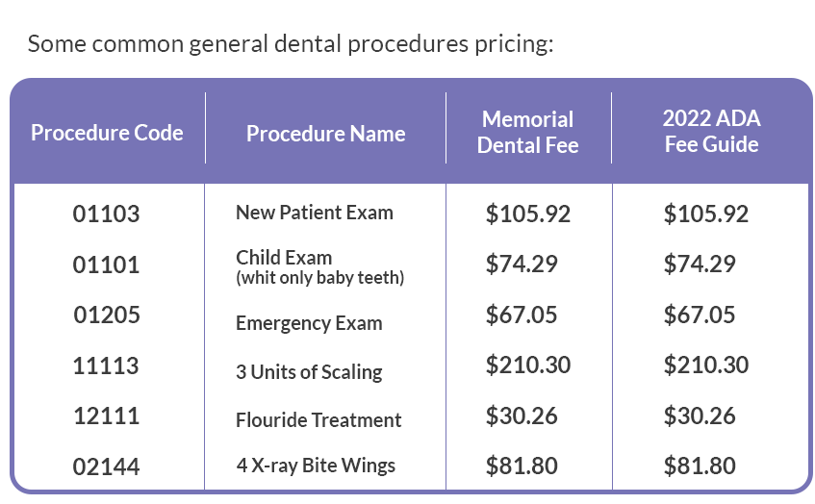Click the Procedure Code column header
The width and height of the screenshot is (815, 504).
click(x=107, y=133)
